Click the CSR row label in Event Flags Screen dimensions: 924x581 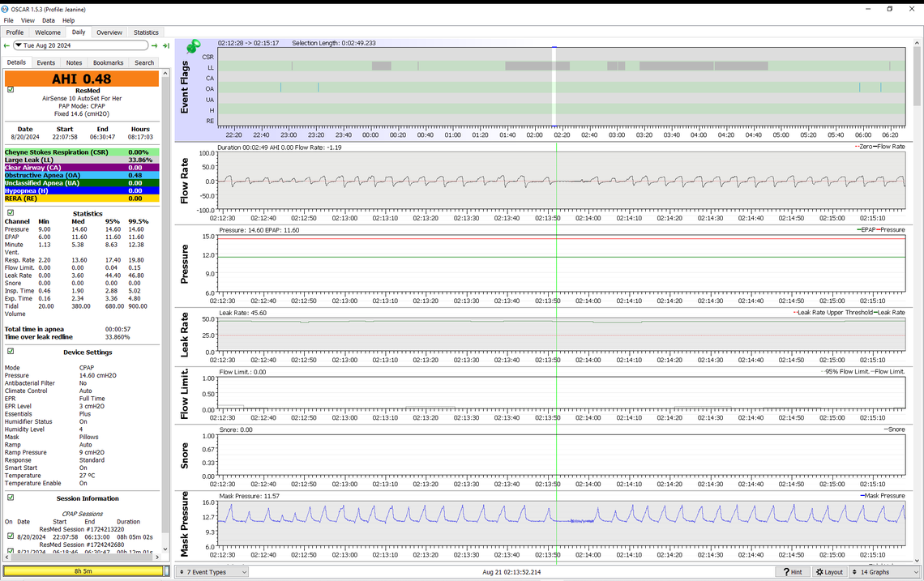pos(208,58)
